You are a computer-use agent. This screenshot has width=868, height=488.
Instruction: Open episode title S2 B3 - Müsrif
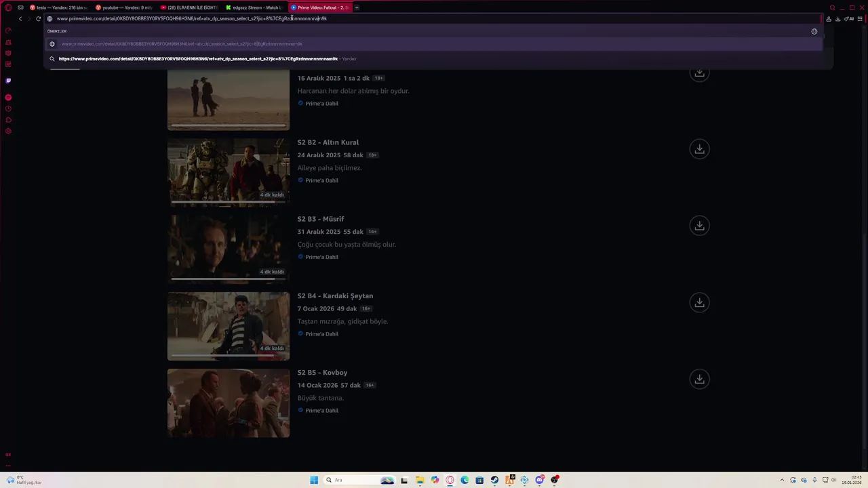[321, 219]
